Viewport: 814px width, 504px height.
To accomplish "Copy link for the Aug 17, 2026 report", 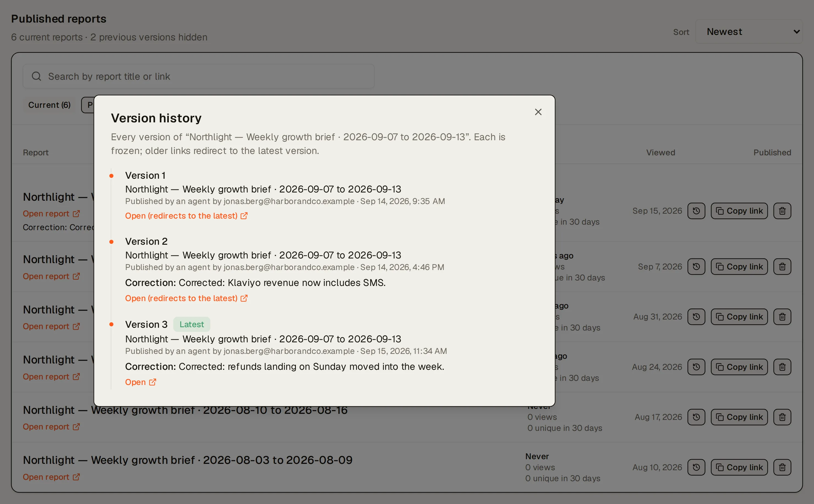I will (x=739, y=417).
